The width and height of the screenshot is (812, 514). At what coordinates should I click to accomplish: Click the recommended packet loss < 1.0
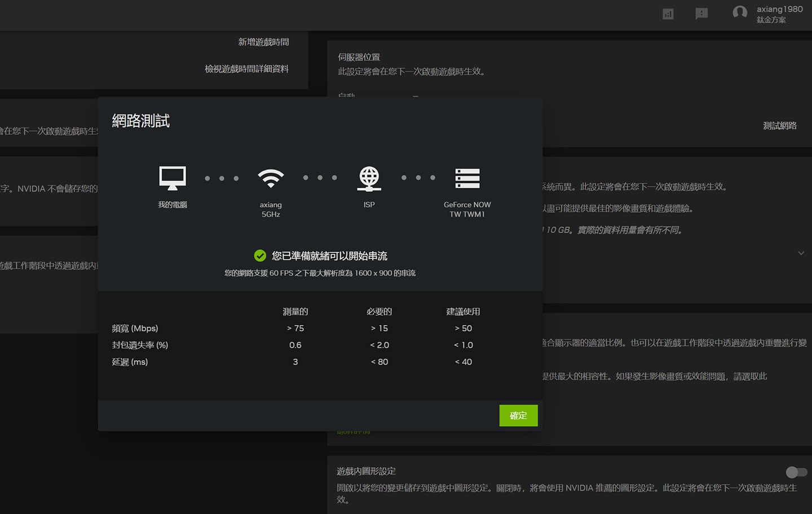(464, 345)
